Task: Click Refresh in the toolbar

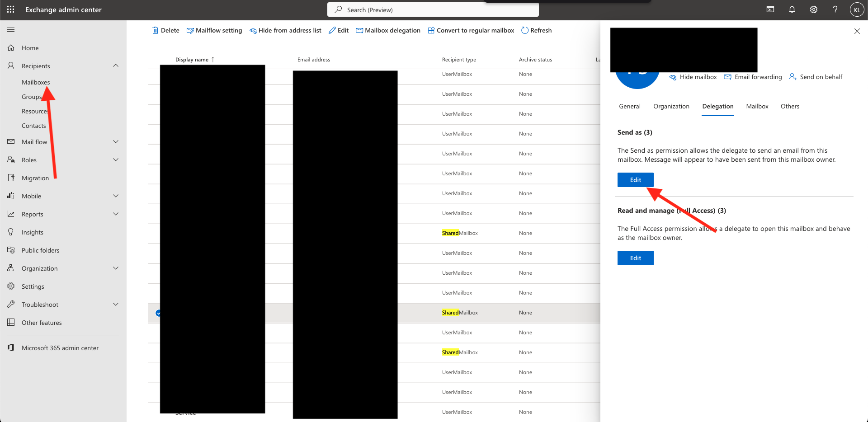Action: tap(536, 30)
